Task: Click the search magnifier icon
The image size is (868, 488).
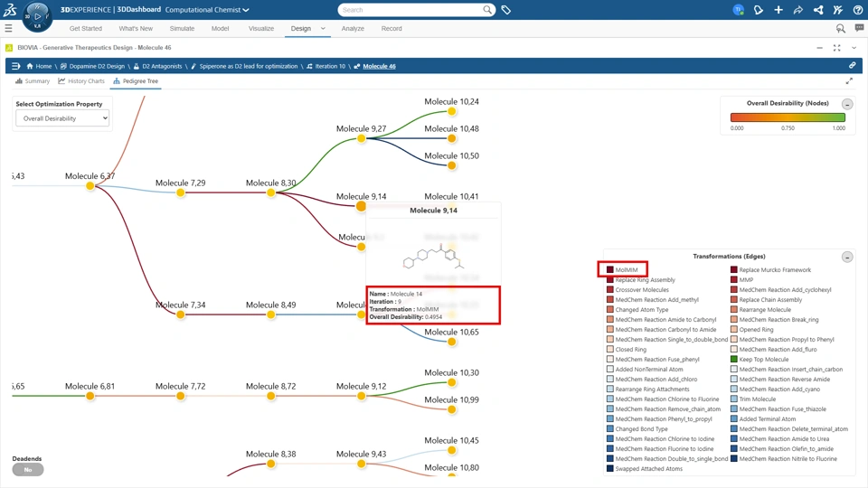Action: pos(487,10)
